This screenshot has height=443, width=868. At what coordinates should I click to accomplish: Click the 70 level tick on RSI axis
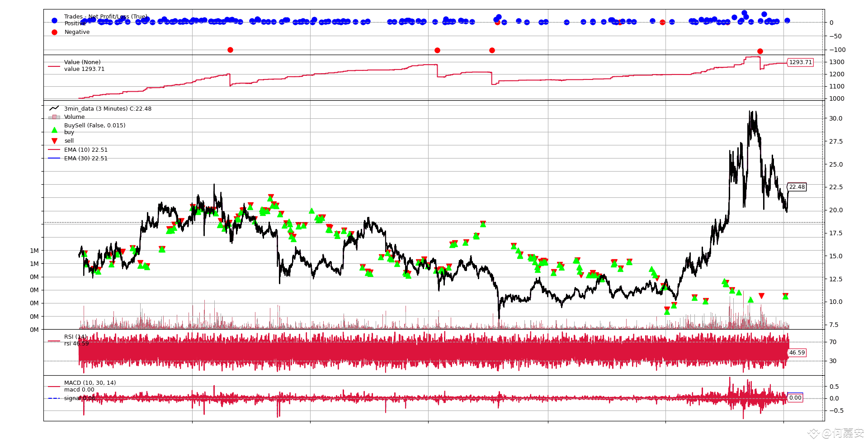click(x=833, y=342)
